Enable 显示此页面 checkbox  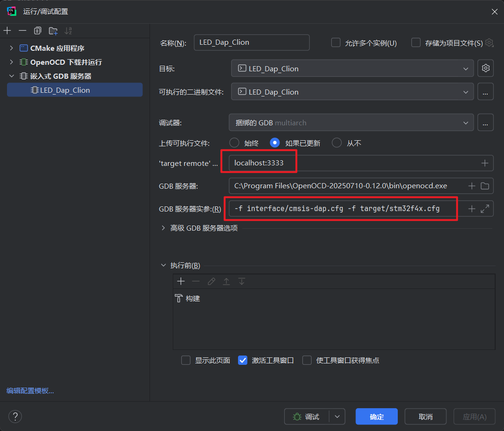click(x=186, y=360)
